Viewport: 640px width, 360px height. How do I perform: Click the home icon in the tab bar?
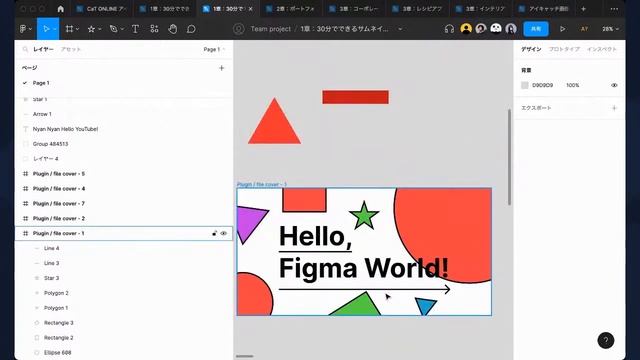60,9
